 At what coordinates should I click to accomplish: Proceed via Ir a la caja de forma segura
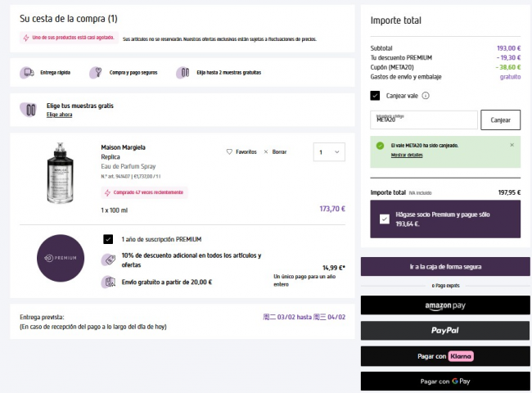(x=445, y=267)
